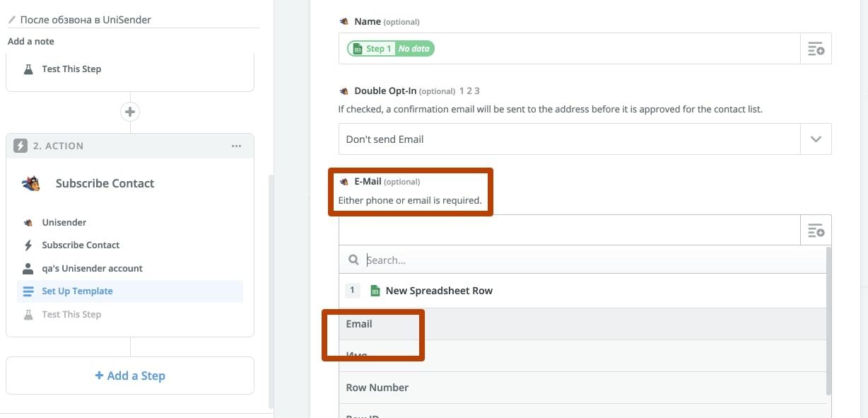This screenshot has width=868, height=418.
Task: Expand the Double Opt-In dropdown arrow
Action: coord(816,139)
